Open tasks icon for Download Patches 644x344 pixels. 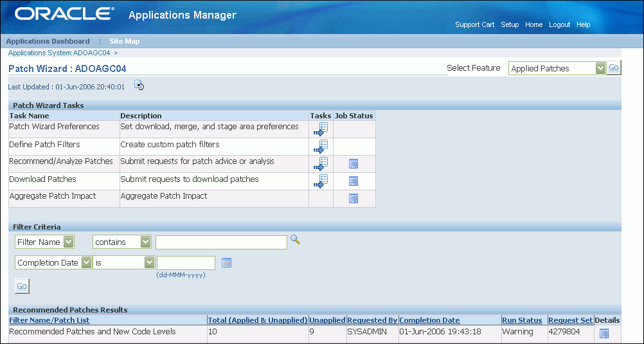point(321,181)
